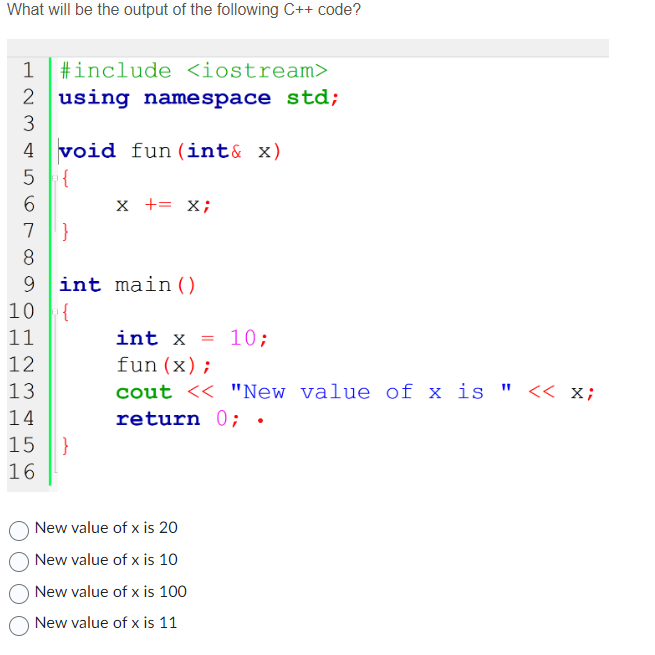
Task: Click line number 16 in the gutter
Action: click(22, 472)
